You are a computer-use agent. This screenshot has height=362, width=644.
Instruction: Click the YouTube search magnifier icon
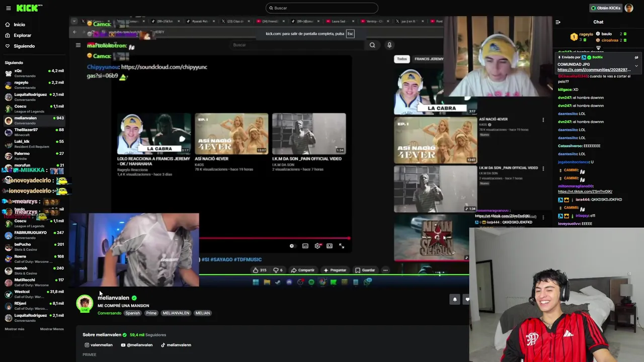tap(372, 45)
